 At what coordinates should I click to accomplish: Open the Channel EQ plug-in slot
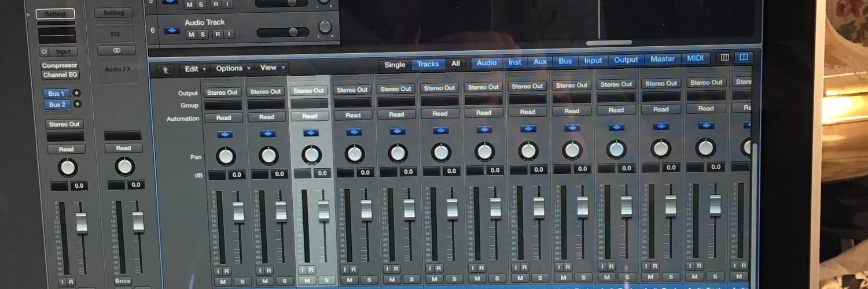click(59, 75)
